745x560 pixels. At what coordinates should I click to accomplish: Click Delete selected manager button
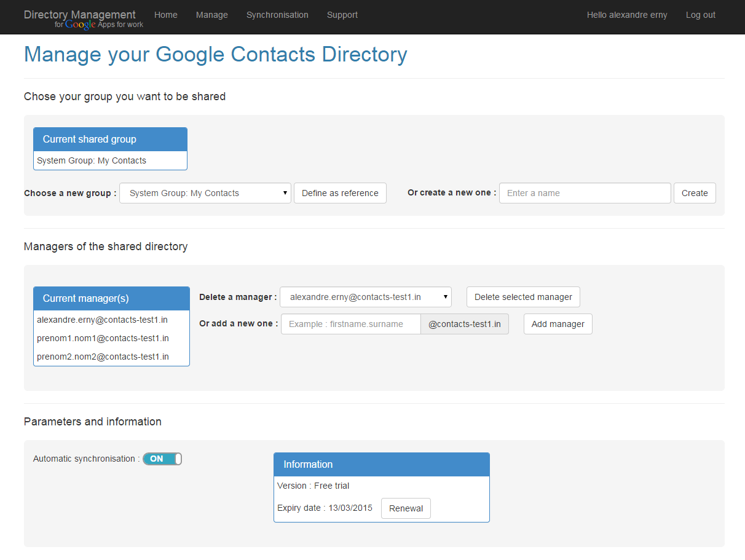(523, 297)
